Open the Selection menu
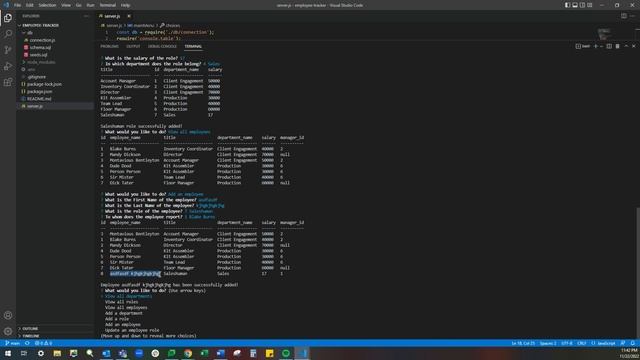The width and height of the screenshot is (640, 360). pyautogui.click(x=47, y=5)
